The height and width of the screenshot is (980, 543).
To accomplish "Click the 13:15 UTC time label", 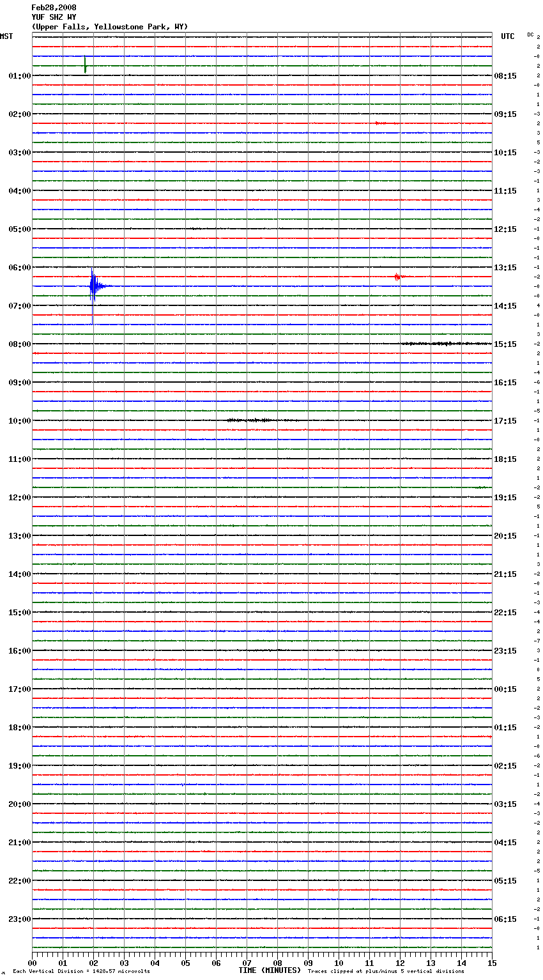I will (x=505, y=268).
